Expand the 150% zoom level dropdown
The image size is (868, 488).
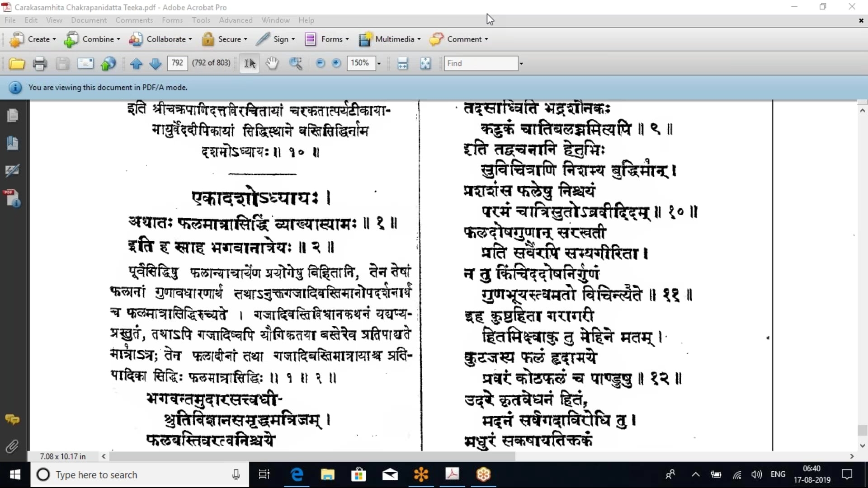point(379,63)
